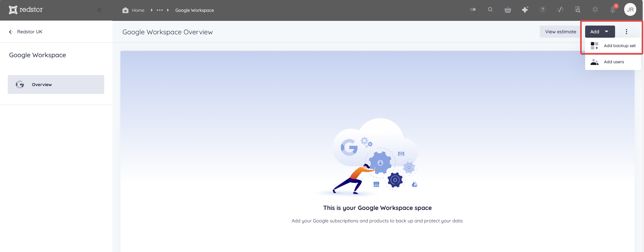644x252 pixels.
Task: Open the document search icon
Action: coord(578,9)
